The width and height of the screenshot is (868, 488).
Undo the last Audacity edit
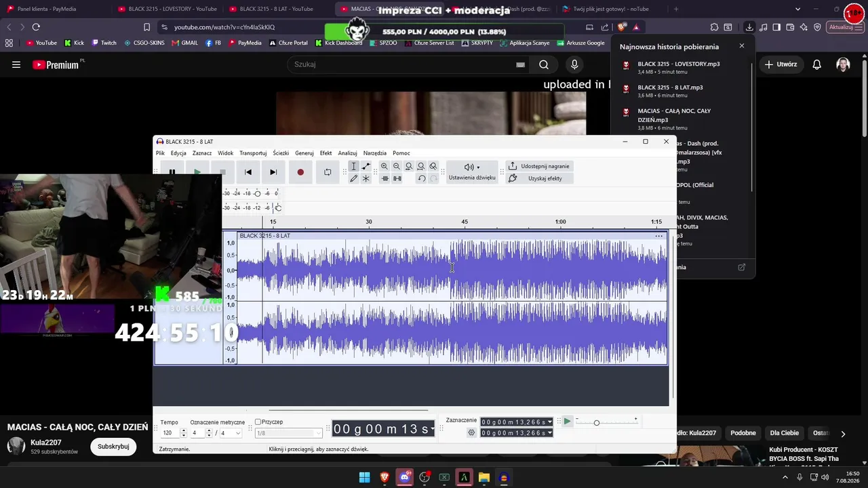(421, 178)
